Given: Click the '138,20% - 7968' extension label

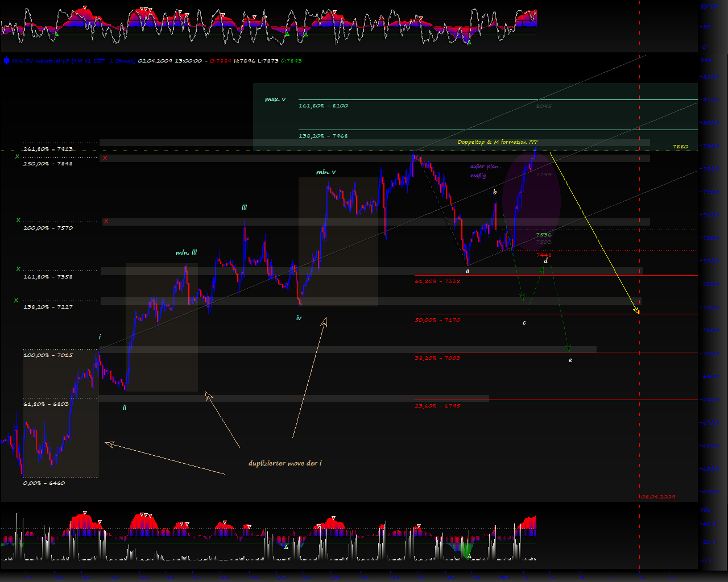Looking at the screenshot, I should pyautogui.click(x=323, y=136).
